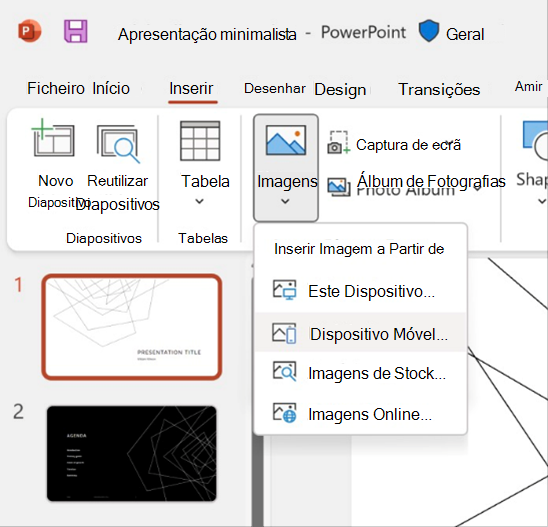The height and width of the screenshot is (527, 548).
Task: Click the 'Apresentação minimalista' document title
Action: (207, 34)
